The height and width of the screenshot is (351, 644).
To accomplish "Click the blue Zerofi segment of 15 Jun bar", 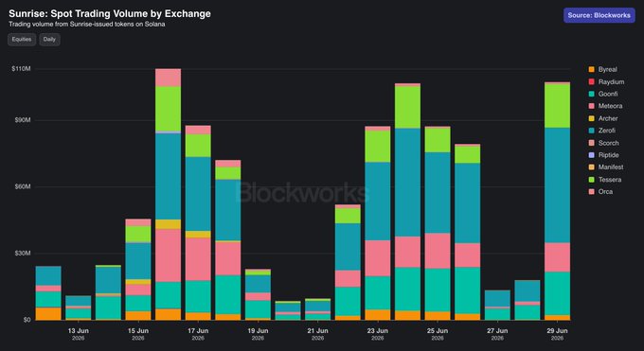I will (x=138, y=261).
